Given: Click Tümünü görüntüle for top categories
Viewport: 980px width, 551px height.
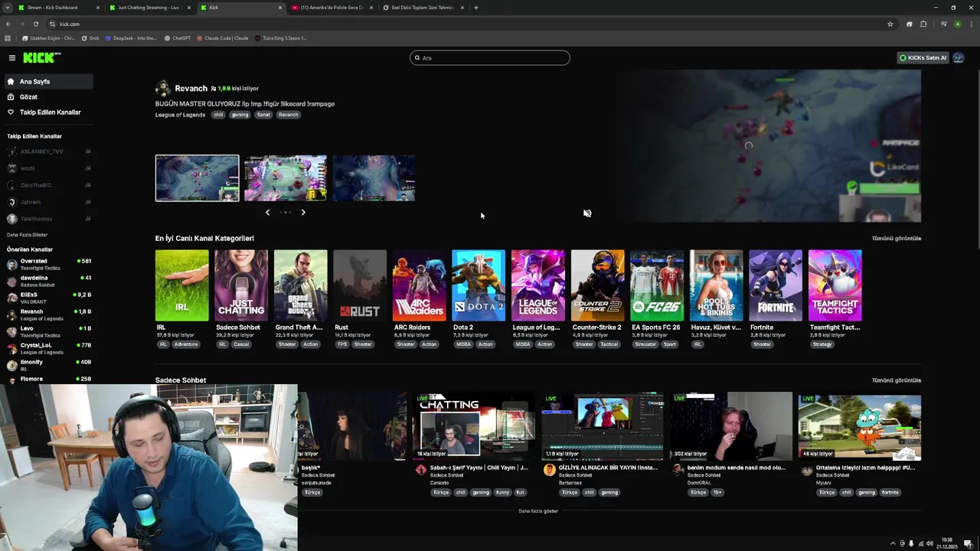Looking at the screenshot, I should [897, 238].
